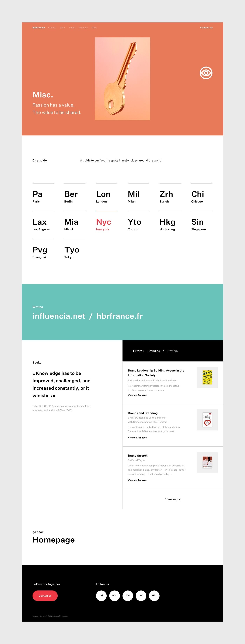The image size is (245, 644).
Task: Switch to the Strategy filter
Action: [172, 351]
